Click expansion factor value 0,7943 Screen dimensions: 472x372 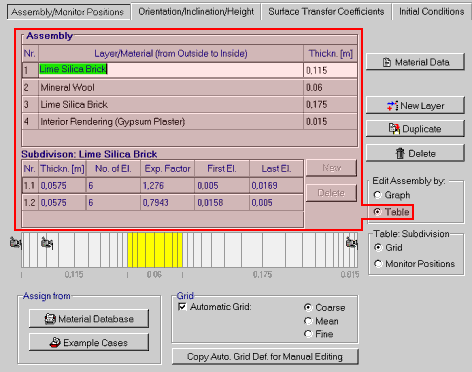[167, 203]
